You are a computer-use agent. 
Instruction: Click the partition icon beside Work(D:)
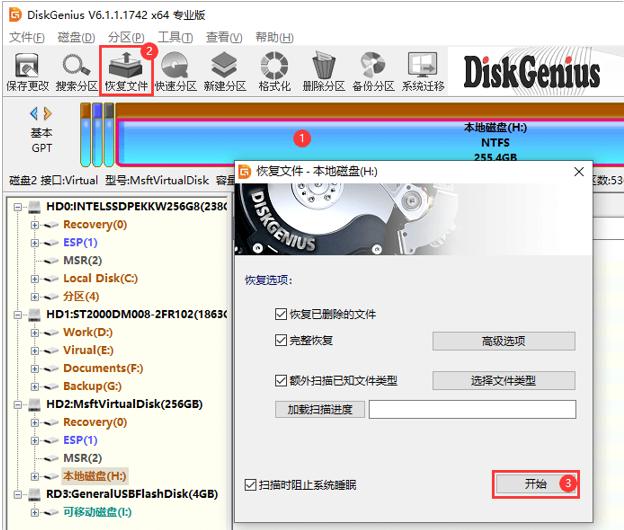coord(51,333)
